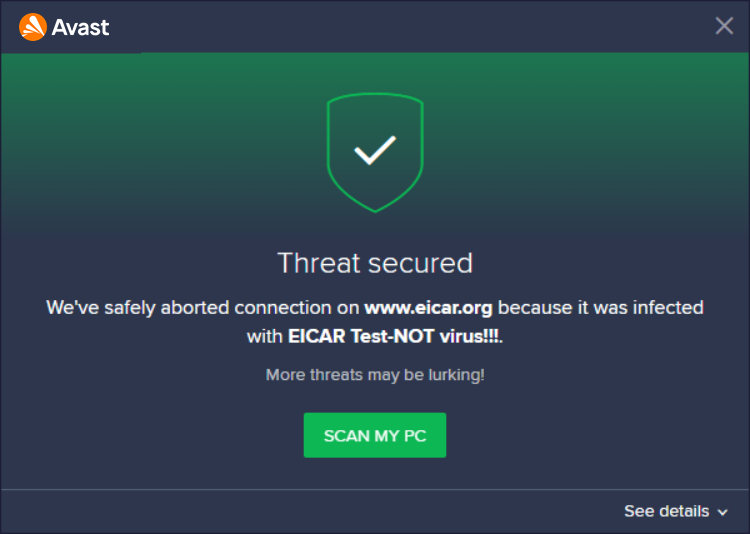Viewport: 750px width, 534px height.
Task: Click the www.eicar.org bold text
Action: point(428,307)
